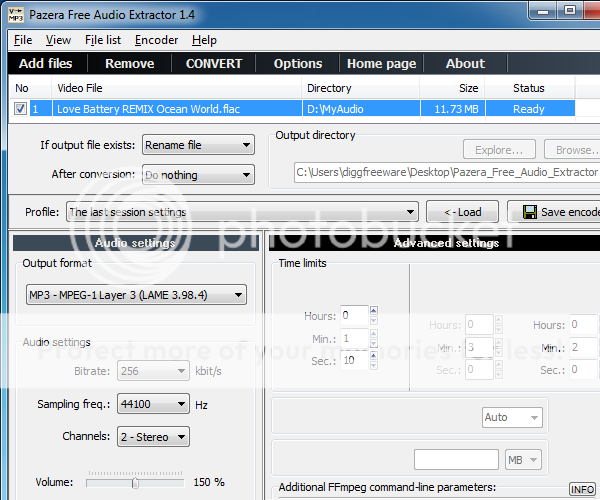The image size is (600, 500).
Task: Sort by Status column header
Action: 530,88
